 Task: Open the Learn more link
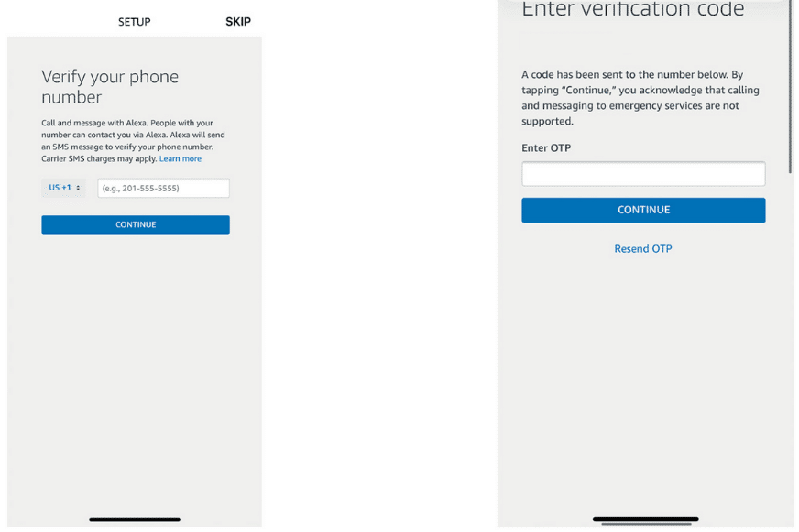coord(181,159)
